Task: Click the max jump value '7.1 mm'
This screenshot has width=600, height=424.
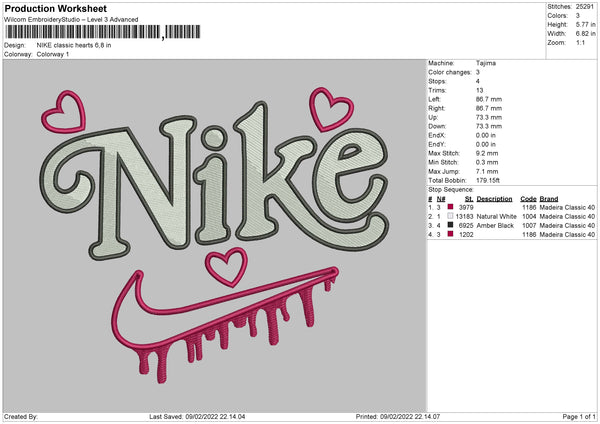Action: click(x=487, y=171)
